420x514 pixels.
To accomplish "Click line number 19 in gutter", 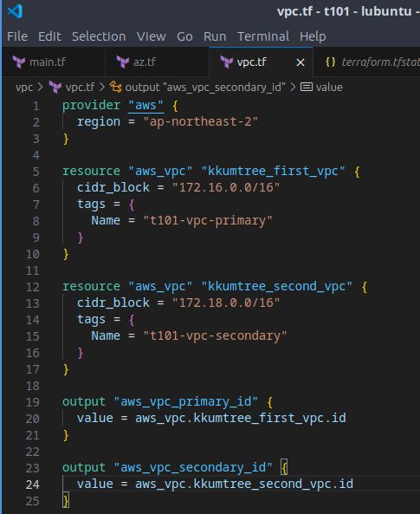I will coord(32,402).
